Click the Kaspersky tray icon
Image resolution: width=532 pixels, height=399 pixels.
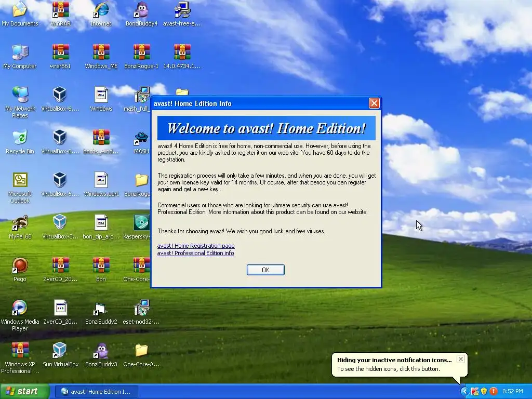(475, 392)
